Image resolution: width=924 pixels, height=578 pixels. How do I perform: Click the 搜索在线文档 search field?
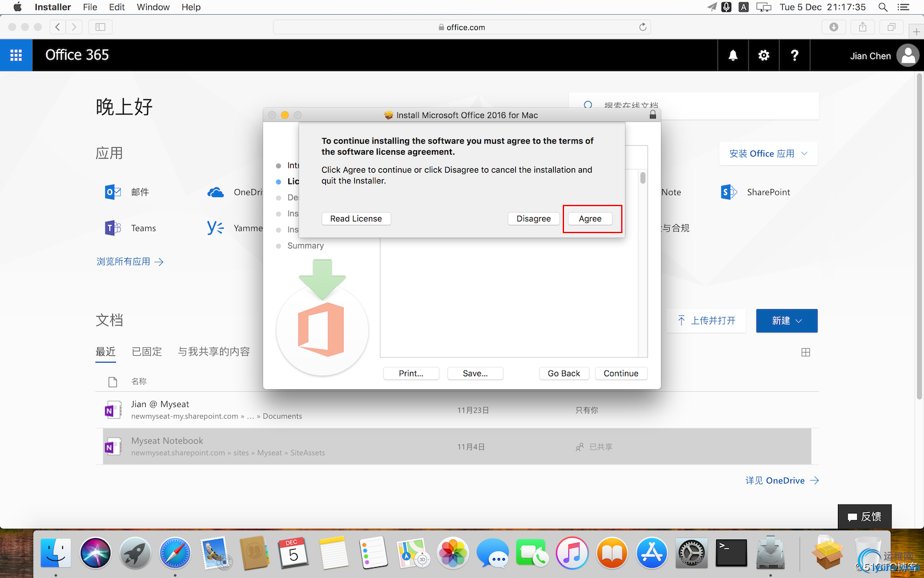(694, 105)
